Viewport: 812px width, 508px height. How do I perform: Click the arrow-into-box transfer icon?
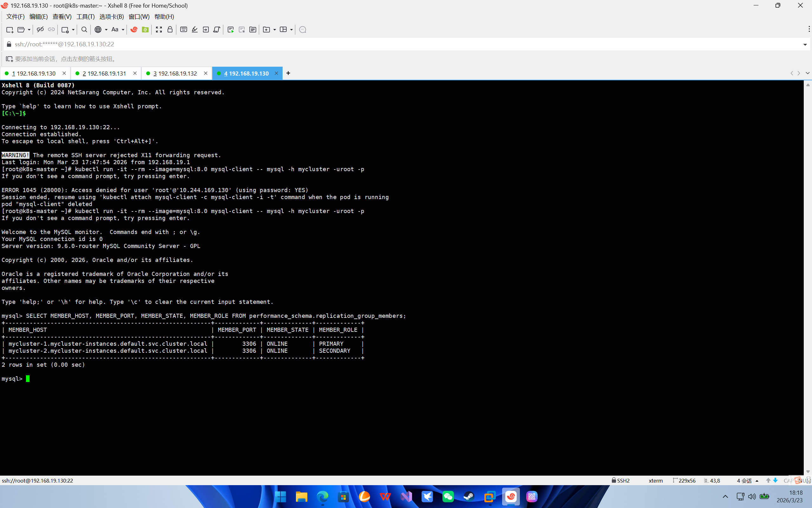point(206,30)
